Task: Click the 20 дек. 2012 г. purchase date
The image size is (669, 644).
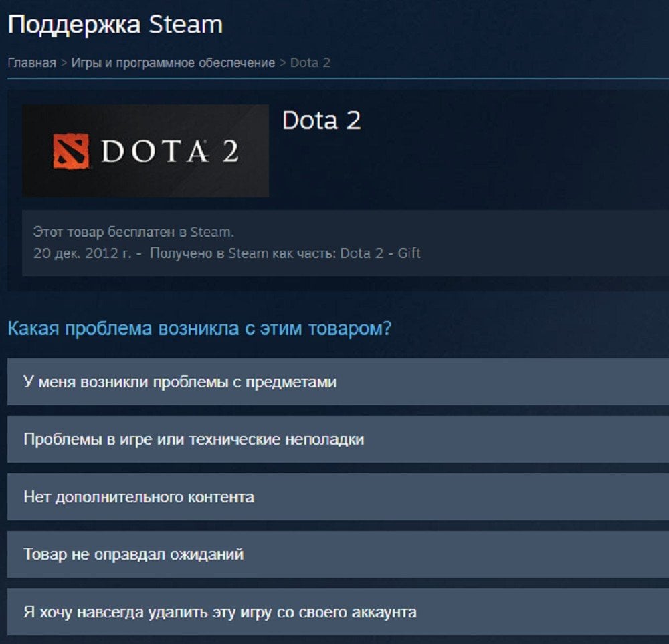Action: coord(82,253)
